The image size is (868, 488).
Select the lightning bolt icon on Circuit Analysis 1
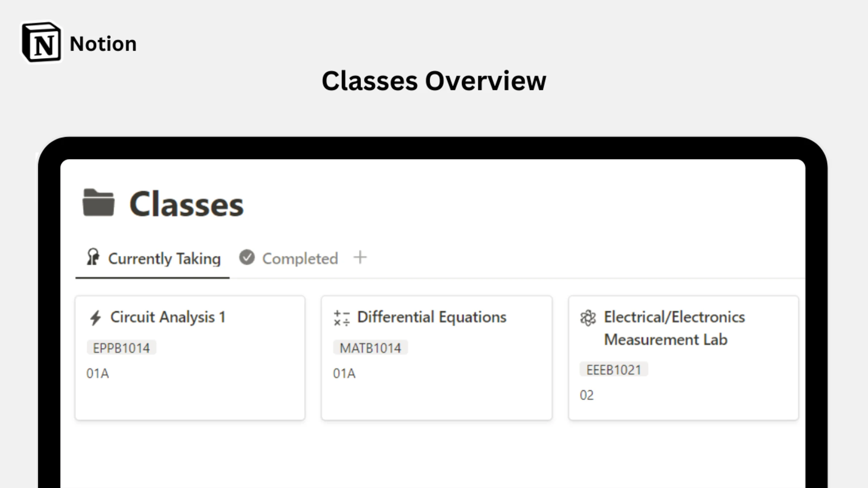(95, 317)
